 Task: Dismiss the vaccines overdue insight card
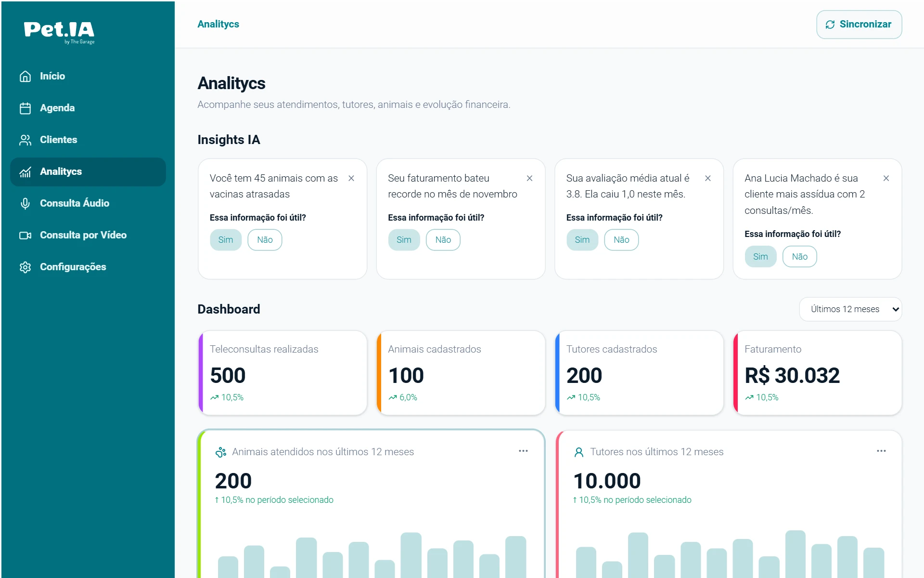(x=351, y=178)
